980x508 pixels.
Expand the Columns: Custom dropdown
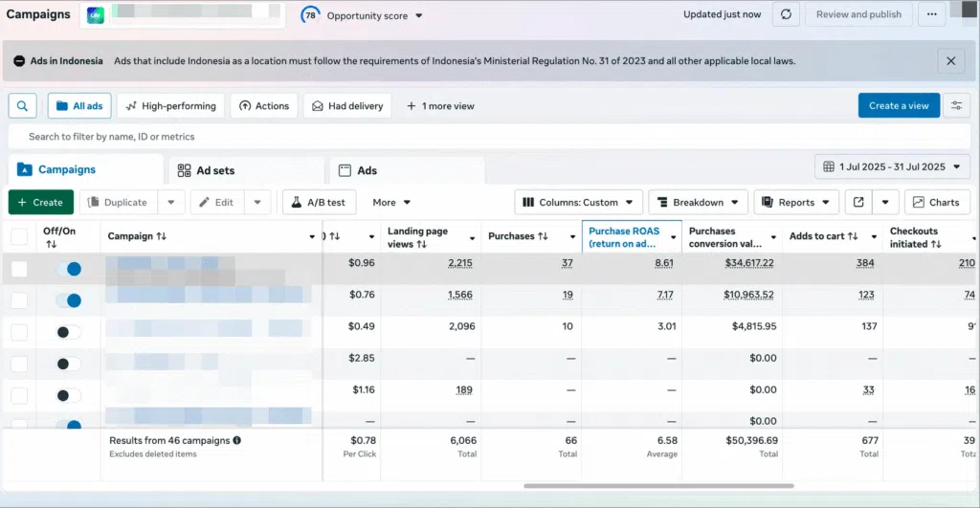pyautogui.click(x=578, y=202)
